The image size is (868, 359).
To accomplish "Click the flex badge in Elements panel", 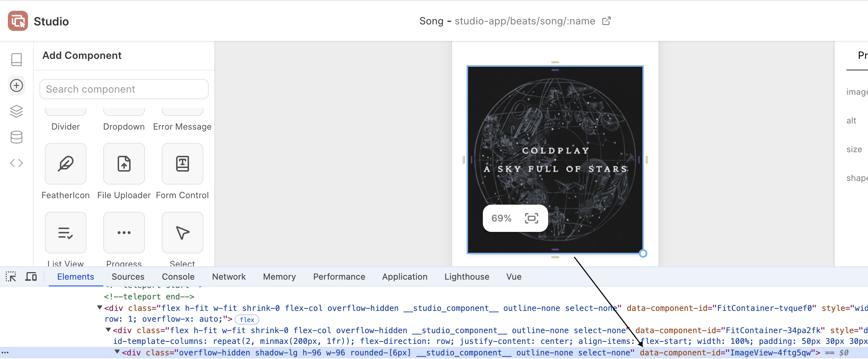I will tap(247, 320).
